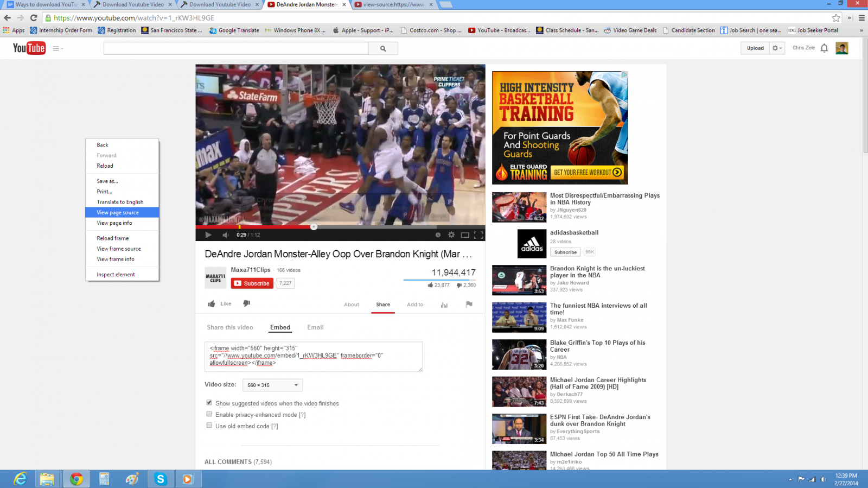Click the video player play button

tap(208, 235)
